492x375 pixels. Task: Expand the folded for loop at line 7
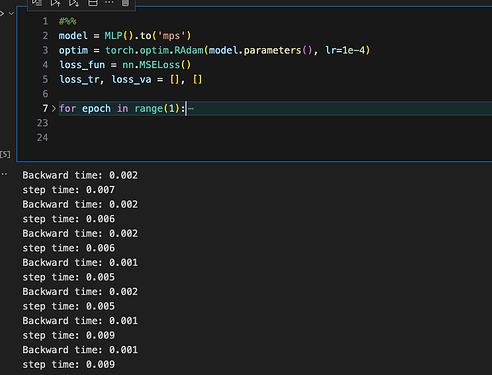[54, 109]
